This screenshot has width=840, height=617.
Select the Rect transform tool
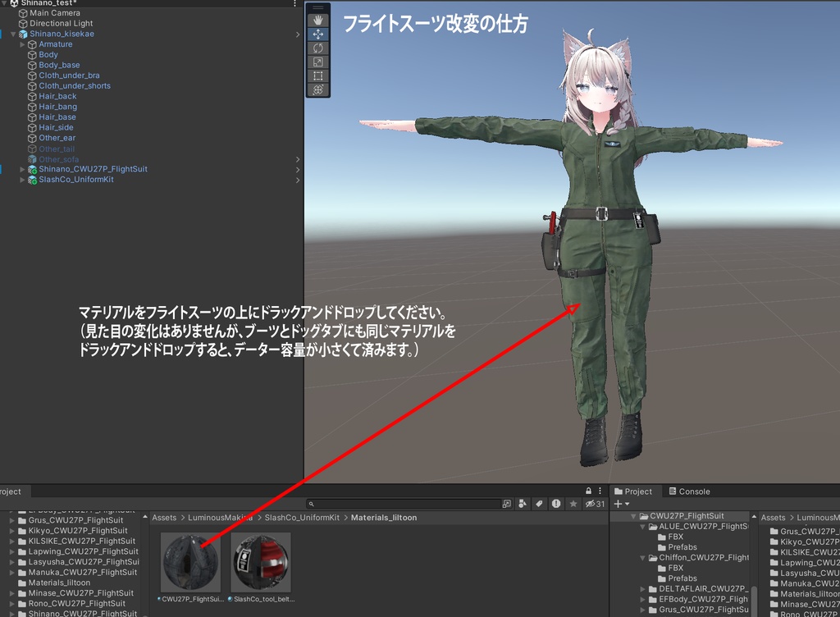coord(318,74)
